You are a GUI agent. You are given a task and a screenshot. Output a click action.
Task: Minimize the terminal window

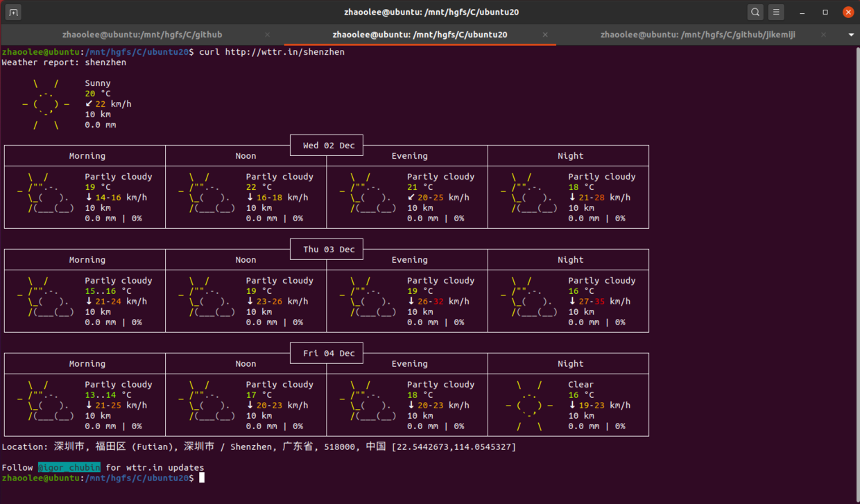803,12
